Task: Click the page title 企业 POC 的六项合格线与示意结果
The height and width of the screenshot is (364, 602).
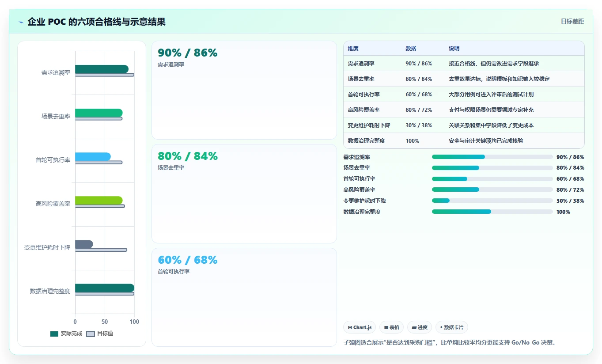Action: (x=96, y=22)
